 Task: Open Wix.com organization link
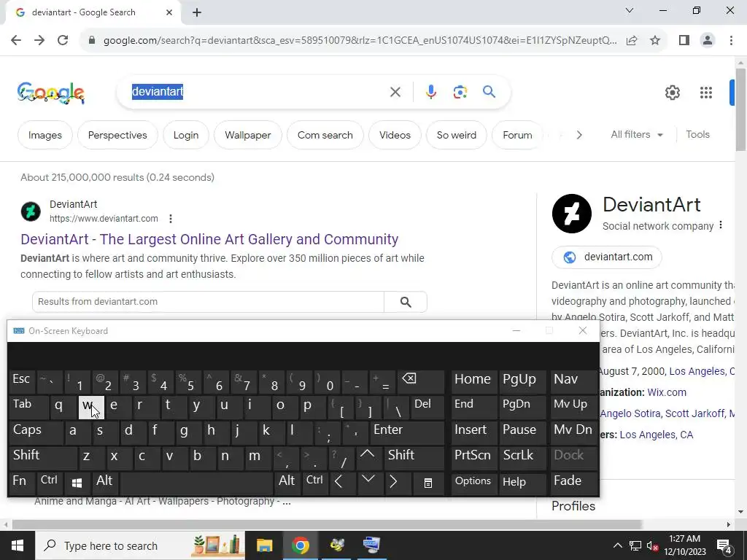[x=667, y=392]
